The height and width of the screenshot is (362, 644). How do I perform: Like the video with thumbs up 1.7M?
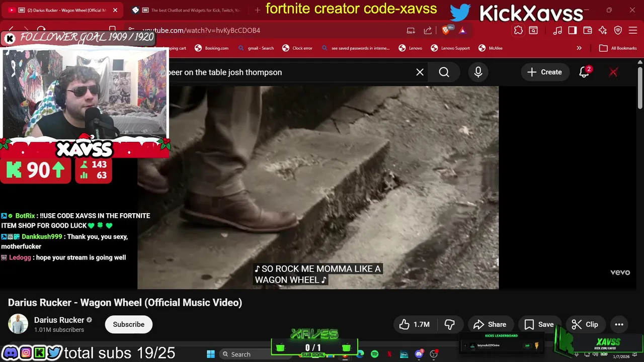(414, 324)
